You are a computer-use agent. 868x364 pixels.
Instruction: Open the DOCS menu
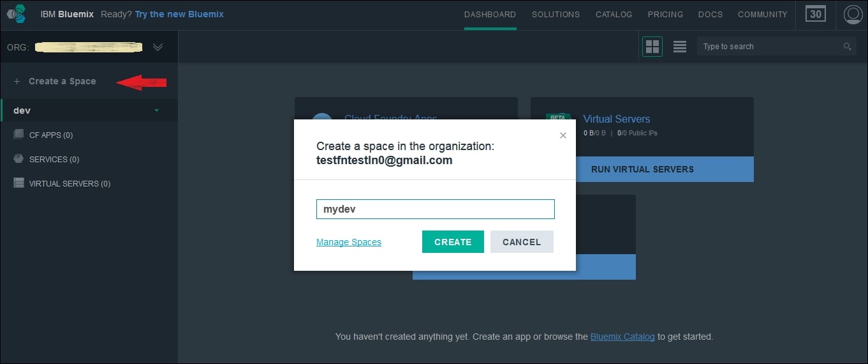pos(710,14)
